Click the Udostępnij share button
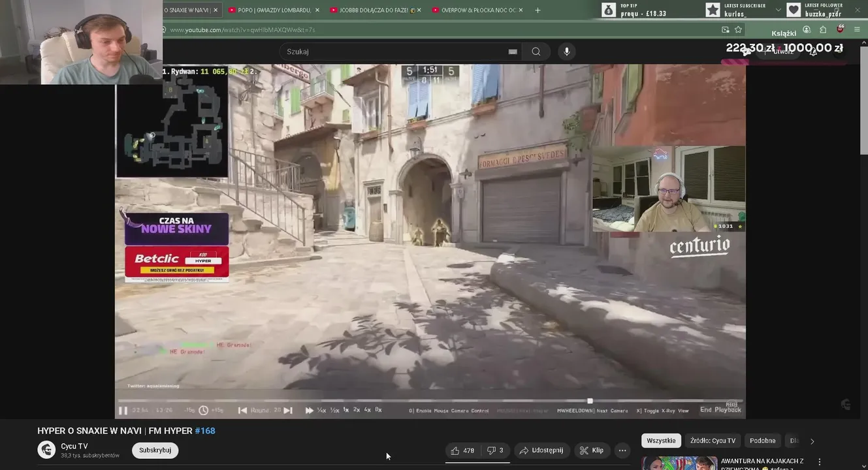868x470 pixels. tap(541, 450)
